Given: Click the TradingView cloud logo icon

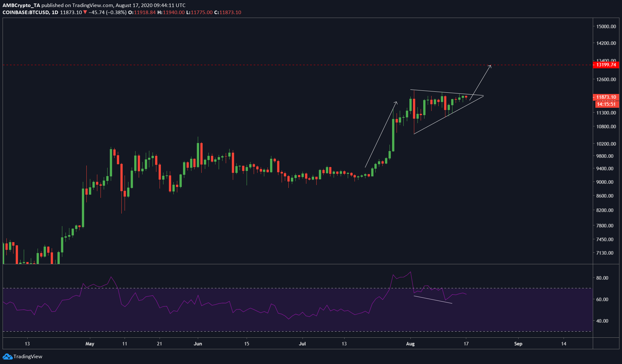Looking at the screenshot, I should pyautogui.click(x=7, y=357).
